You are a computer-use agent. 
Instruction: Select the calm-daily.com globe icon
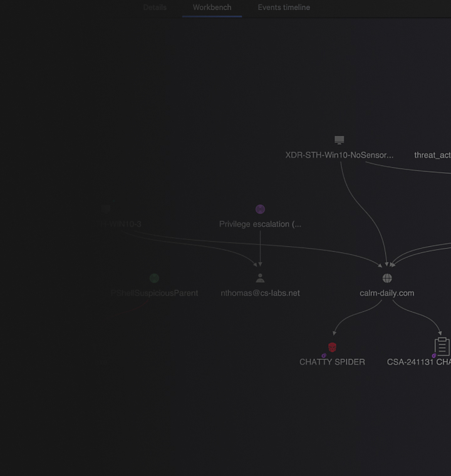[387, 278]
